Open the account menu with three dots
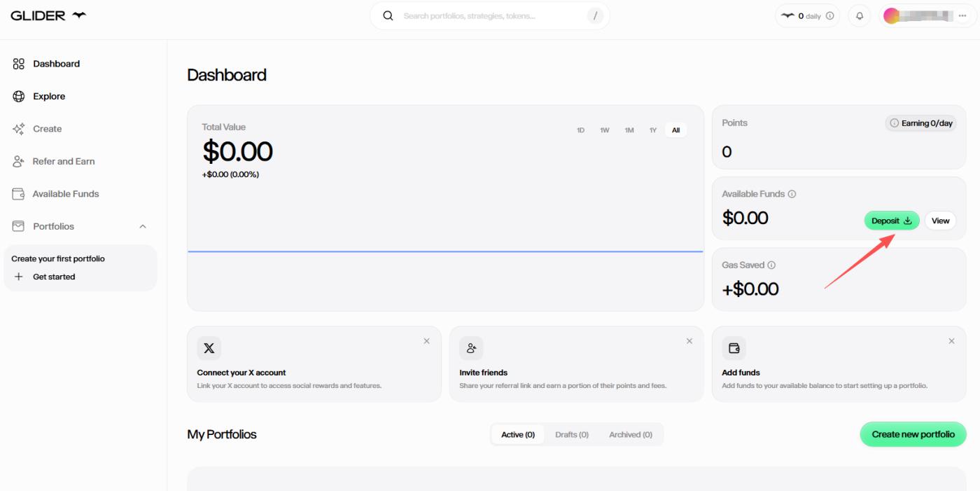 pyautogui.click(x=962, y=16)
